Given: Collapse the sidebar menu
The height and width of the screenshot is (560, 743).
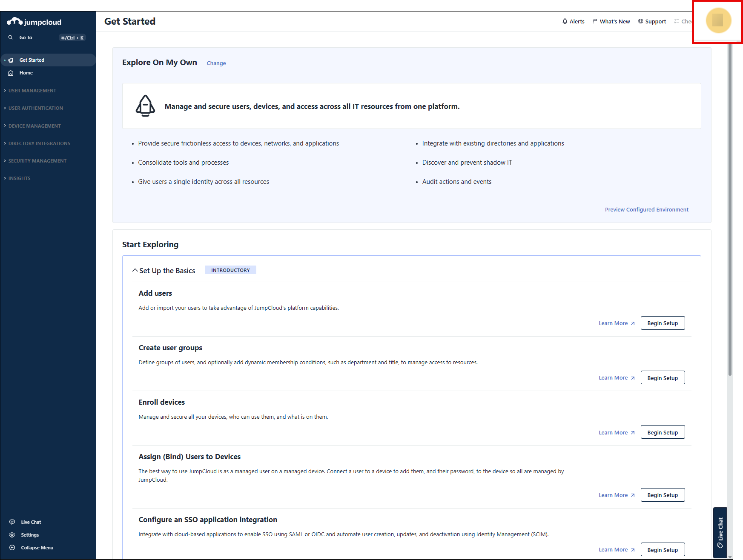Looking at the screenshot, I should (37, 548).
